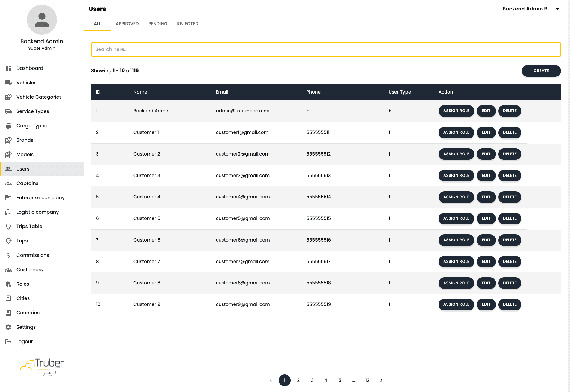Delete the Customer 5 user row
This screenshot has width=570, height=392.
(x=509, y=218)
